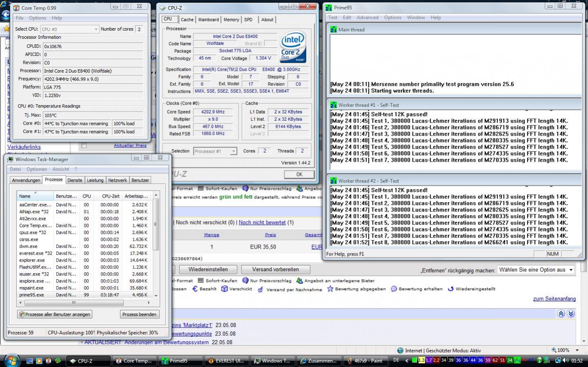The image size is (588, 367).
Task: Open the Wählen Sie eine Option aus dropdown
Action: coord(536,270)
